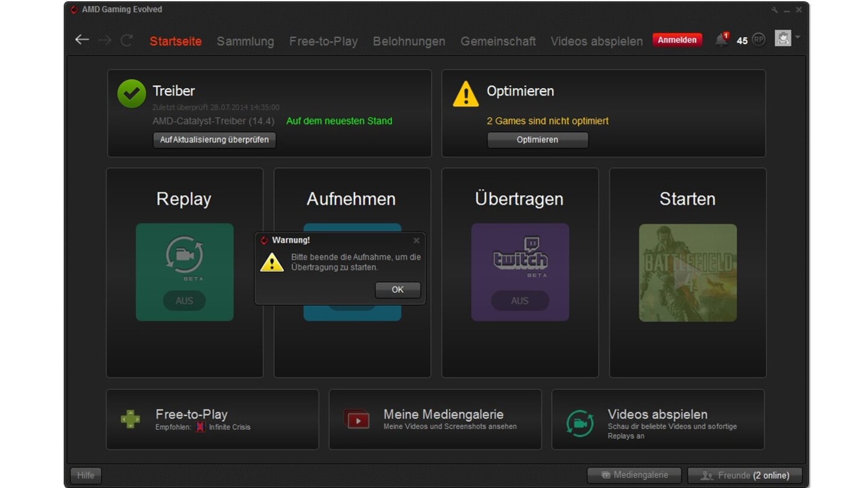The image size is (868, 488).
Task: Click the user avatar icon top right
Action: pyautogui.click(x=782, y=38)
